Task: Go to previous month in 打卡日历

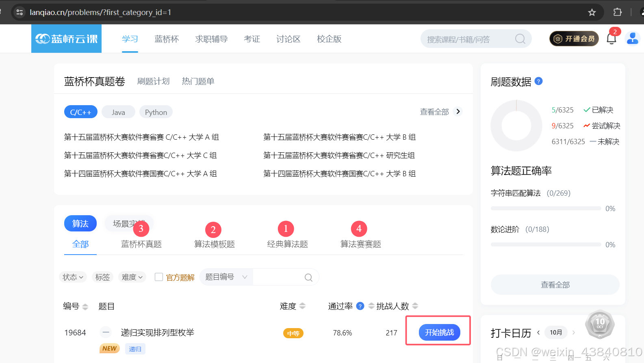Action: [538, 333]
